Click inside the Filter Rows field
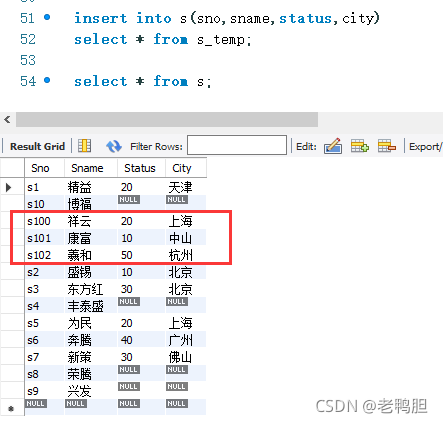Image resolution: width=443 pixels, height=423 pixels. pos(237,145)
